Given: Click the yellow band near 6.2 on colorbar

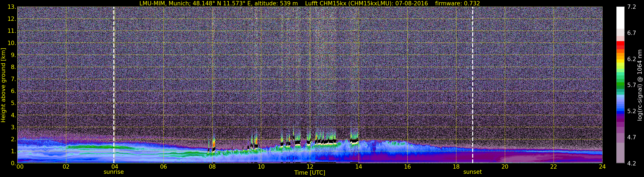Looking at the screenshot, I should tap(620, 61).
